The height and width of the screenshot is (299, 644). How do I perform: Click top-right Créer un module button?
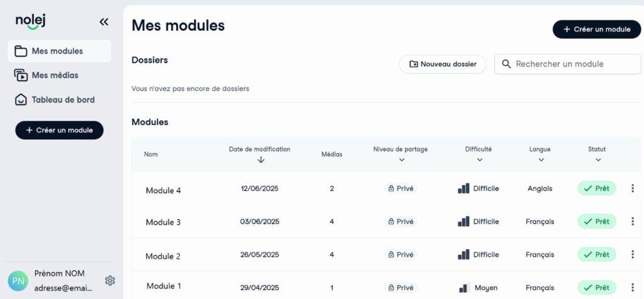[x=596, y=29]
